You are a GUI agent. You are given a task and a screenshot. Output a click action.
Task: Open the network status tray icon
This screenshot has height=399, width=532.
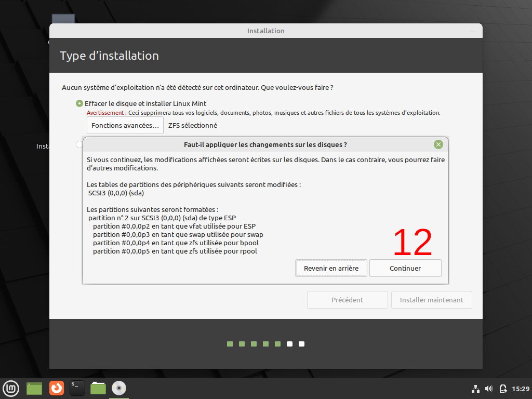click(x=475, y=388)
